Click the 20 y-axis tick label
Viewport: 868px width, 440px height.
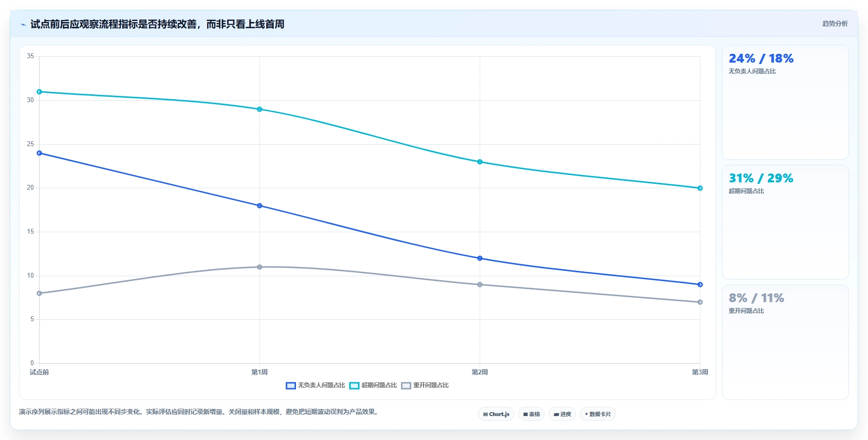click(x=30, y=188)
